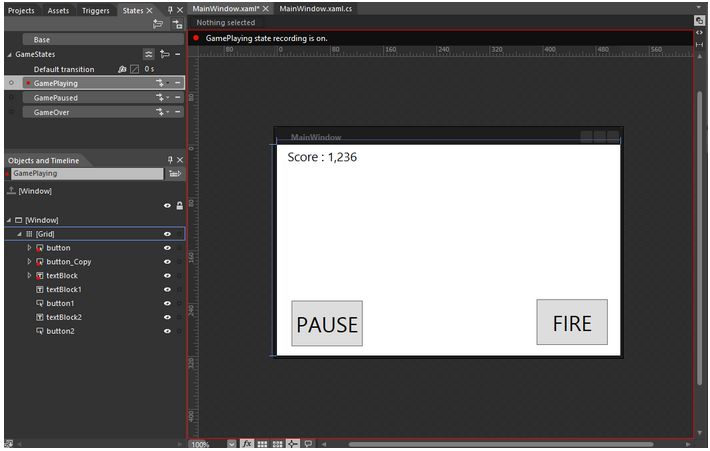This screenshot has width=710, height=451.
Task: Show the timeline toggle icon
Action: [175, 173]
